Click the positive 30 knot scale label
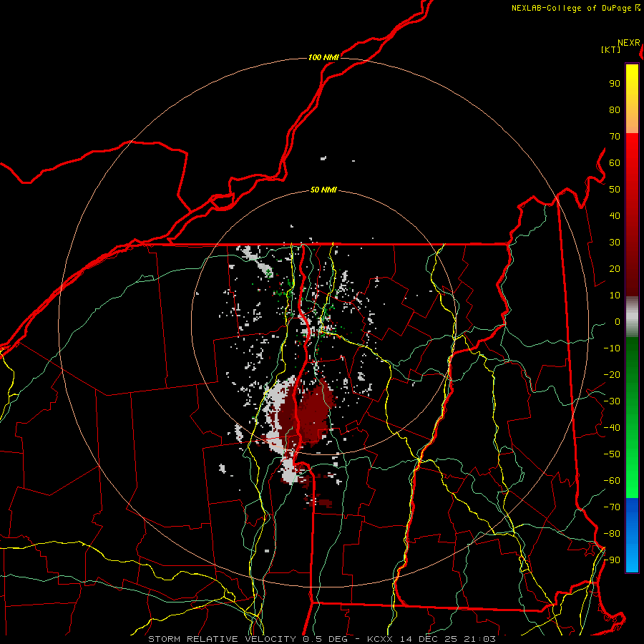Image resolution: width=644 pixels, height=644 pixels. click(x=615, y=243)
